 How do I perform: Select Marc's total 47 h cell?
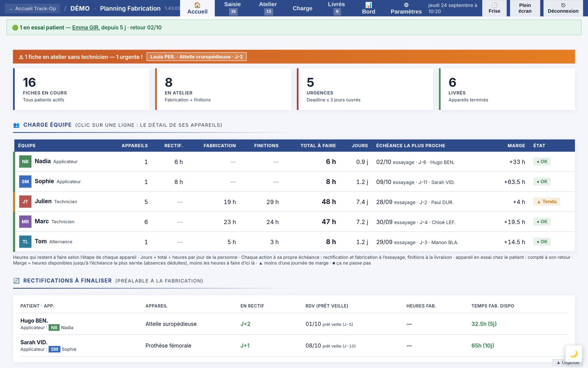coord(329,222)
